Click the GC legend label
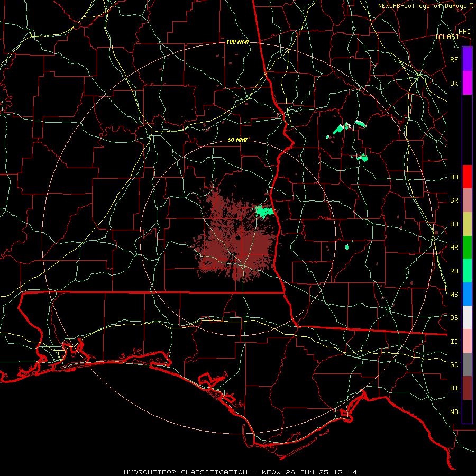 point(454,365)
